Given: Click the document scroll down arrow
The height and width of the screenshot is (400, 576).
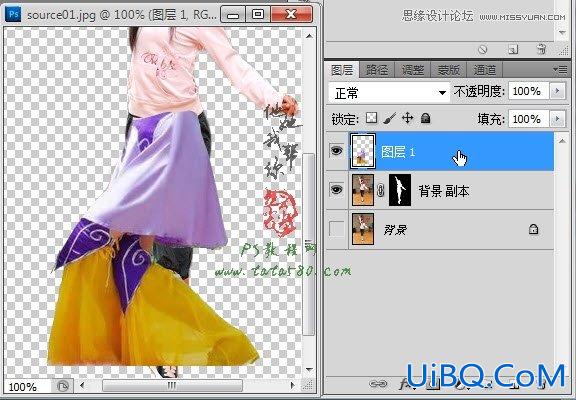Looking at the screenshot, I should (x=309, y=369).
